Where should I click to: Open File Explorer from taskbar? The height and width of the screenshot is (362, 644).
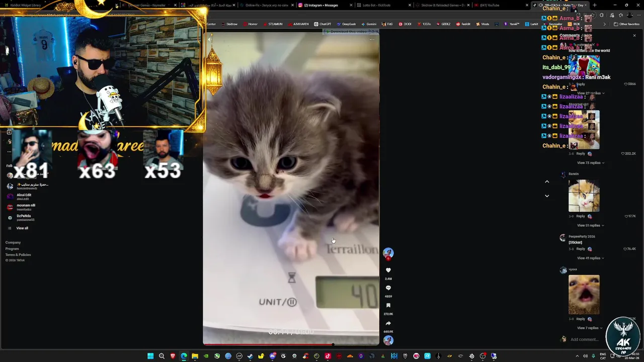click(195, 356)
